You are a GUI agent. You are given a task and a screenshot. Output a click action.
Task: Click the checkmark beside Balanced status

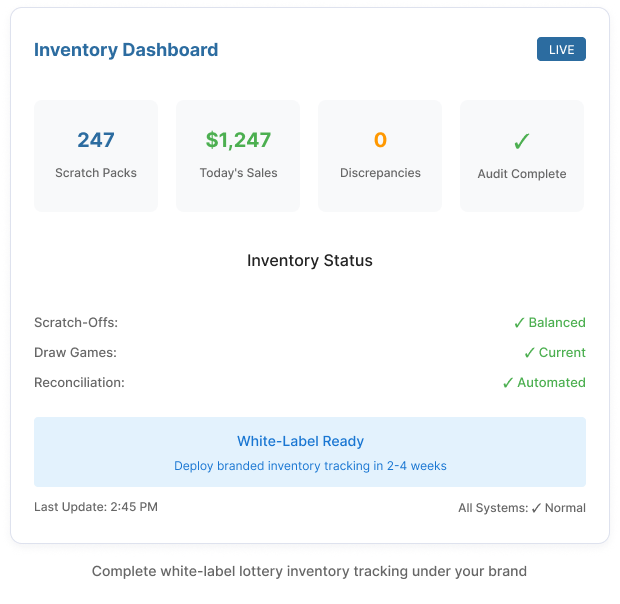coord(519,323)
